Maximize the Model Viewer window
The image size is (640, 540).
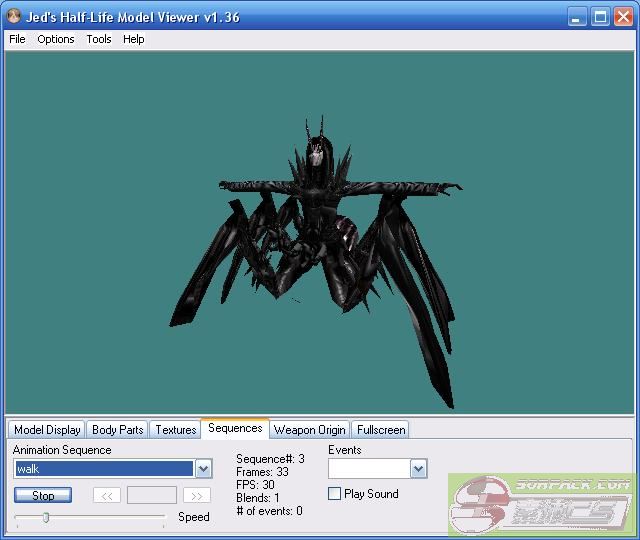coord(600,18)
